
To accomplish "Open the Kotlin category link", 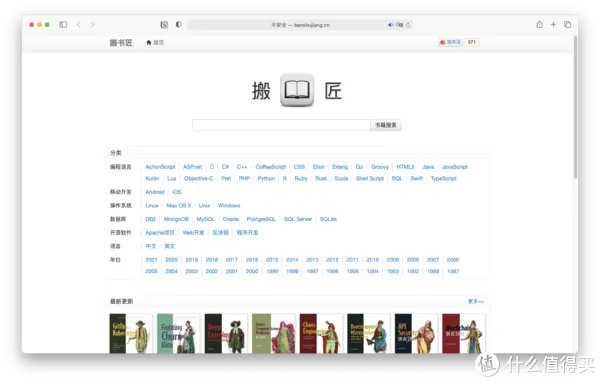I will (152, 178).
